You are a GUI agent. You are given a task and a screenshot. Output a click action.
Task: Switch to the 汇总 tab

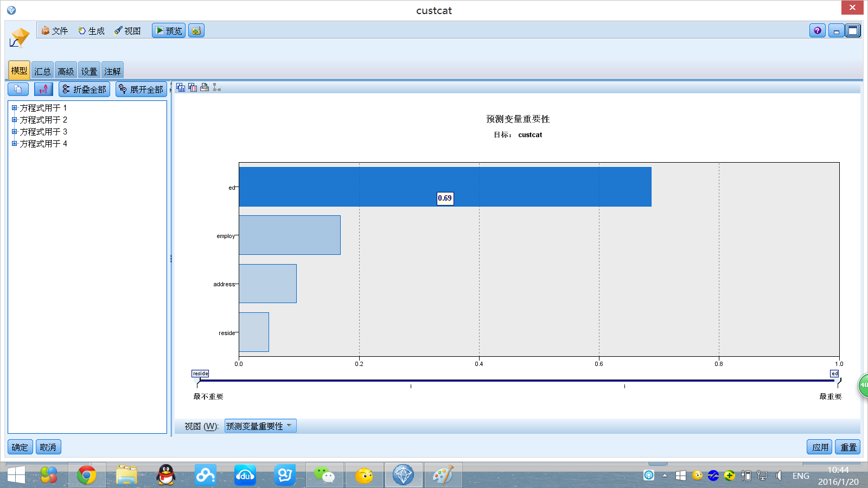coord(42,71)
